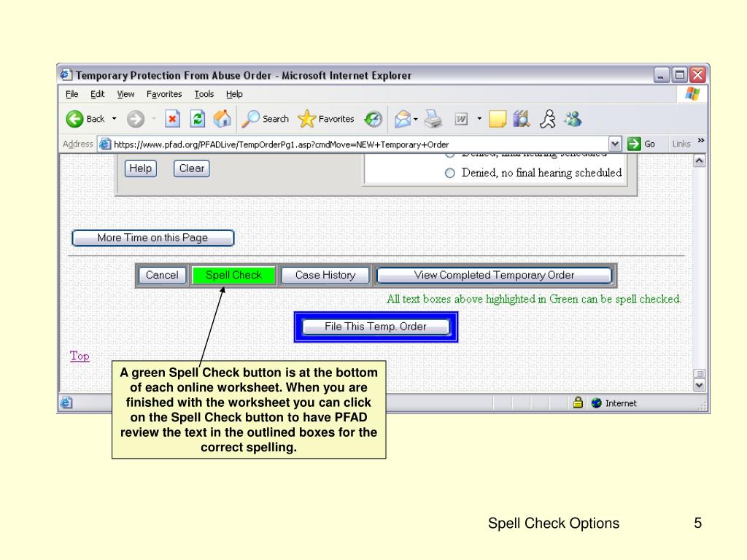Open the Favorites menu
This screenshot has width=747, height=560.
pos(164,94)
